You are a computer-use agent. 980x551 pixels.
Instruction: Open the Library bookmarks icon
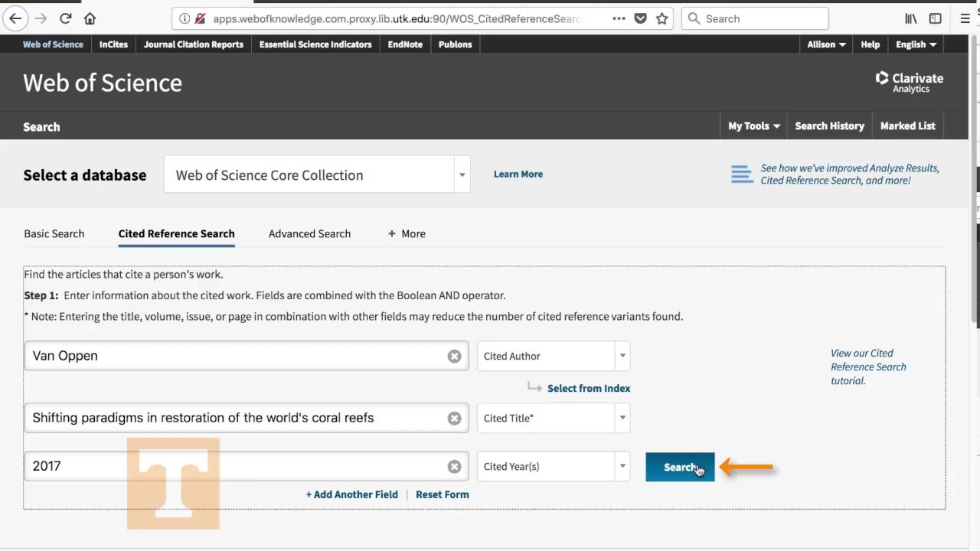tap(911, 18)
